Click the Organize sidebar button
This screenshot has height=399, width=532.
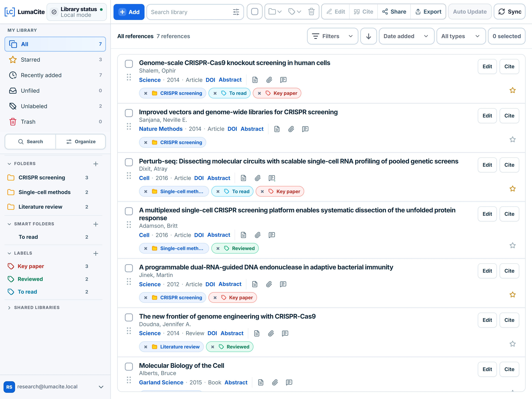tap(81, 142)
